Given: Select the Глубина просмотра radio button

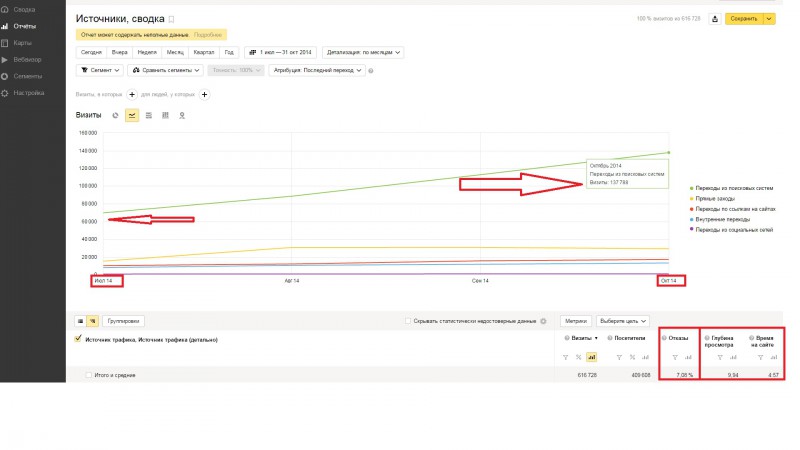Looking at the screenshot, I should point(707,338).
